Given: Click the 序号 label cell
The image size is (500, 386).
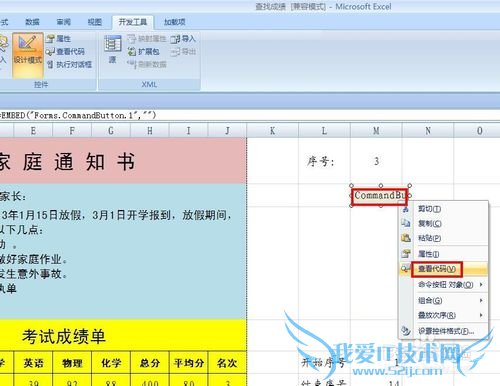Looking at the screenshot, I should pos(324,161).
